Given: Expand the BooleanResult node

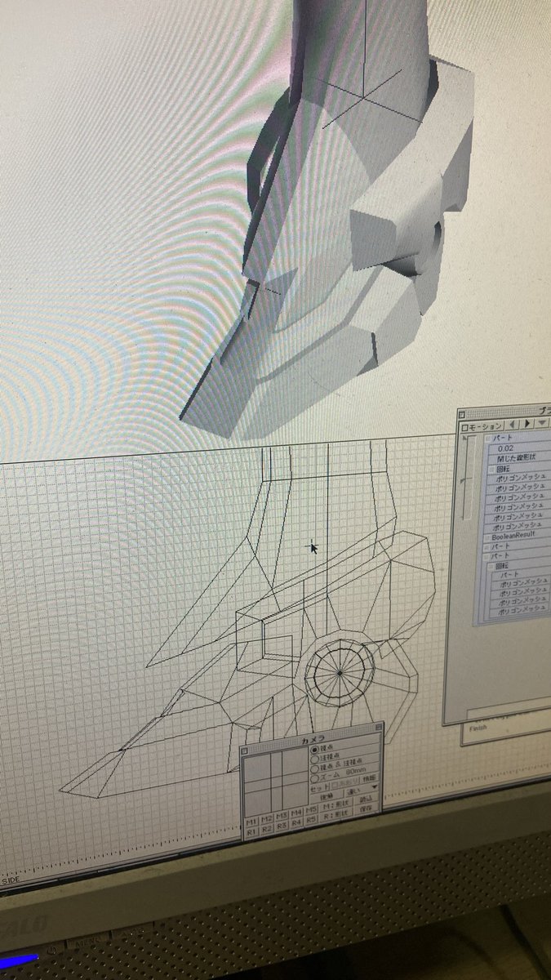Looking at the screenshot, I should [x=487, y=537].
